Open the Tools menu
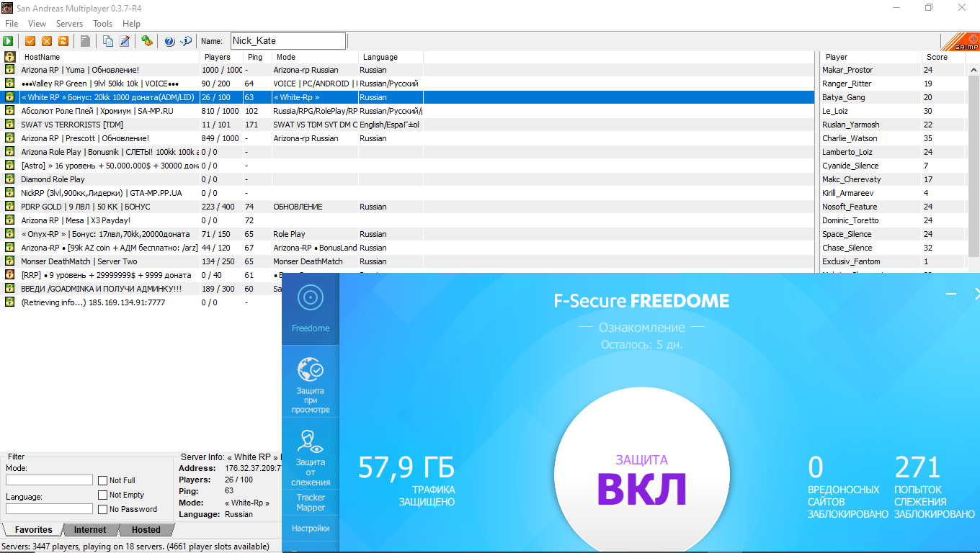This screenshot has width=980, height=553. coord(102,24)
